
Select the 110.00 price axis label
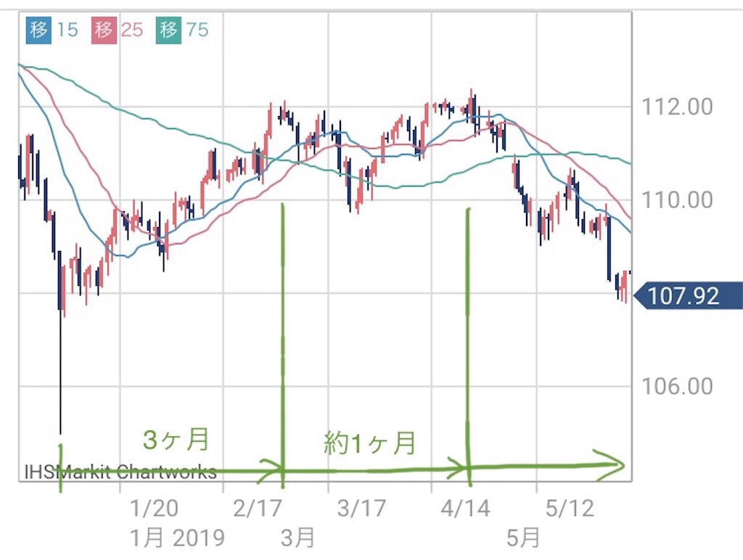[677, 200]
